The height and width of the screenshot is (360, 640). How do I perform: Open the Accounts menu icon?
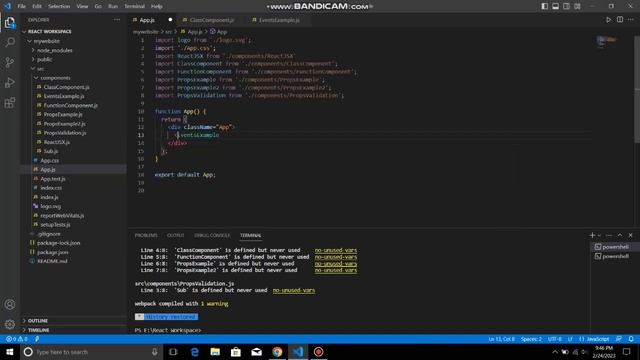click(x=10, y=304)
